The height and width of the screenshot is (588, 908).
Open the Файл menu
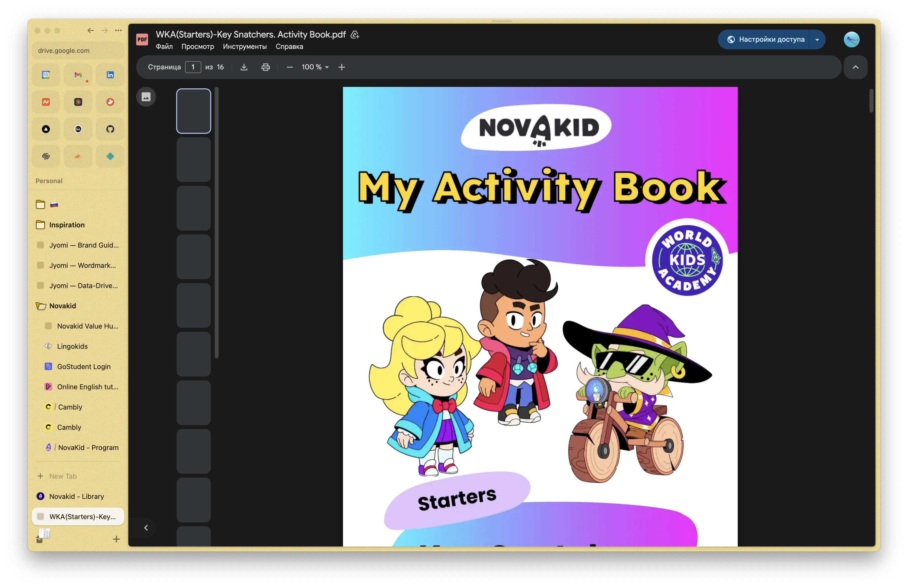(x=164, y=47)
